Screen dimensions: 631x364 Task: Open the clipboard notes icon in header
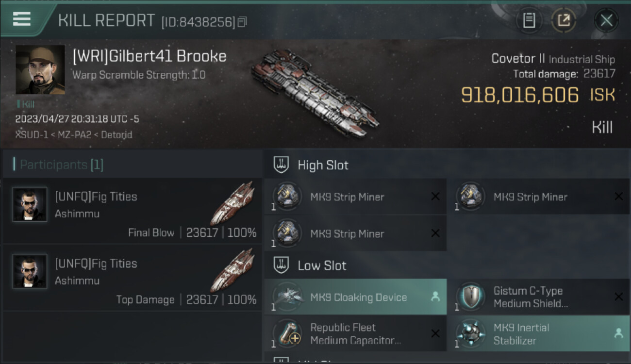[x=529, y=20]
